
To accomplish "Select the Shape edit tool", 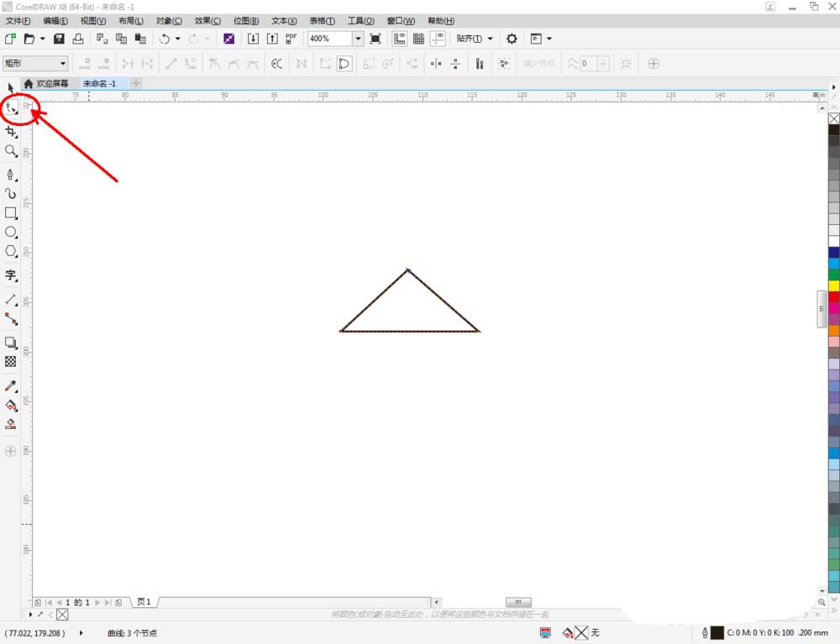I will [10, 108].
